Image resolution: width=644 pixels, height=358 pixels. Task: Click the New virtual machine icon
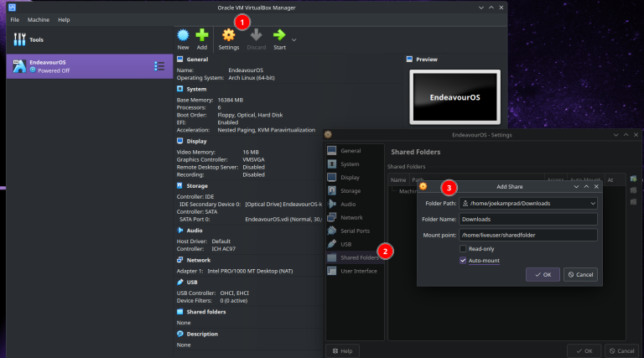183,36
